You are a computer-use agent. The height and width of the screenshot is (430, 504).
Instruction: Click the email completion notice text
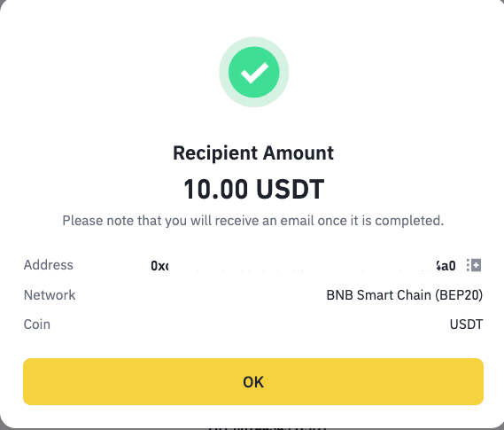(253, 221)
